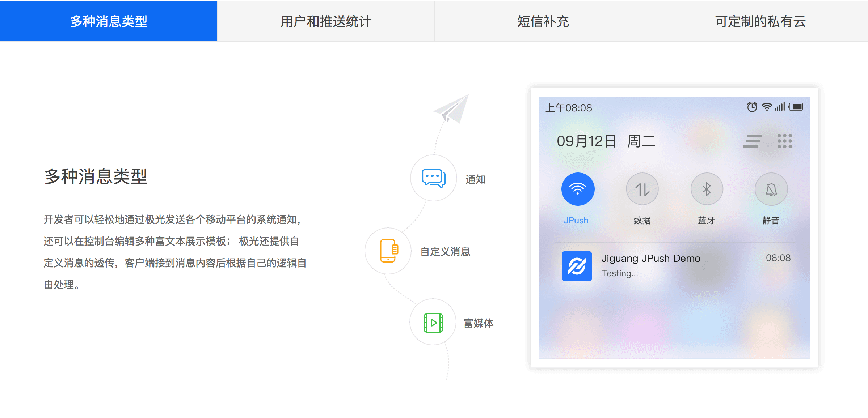The image size is (868, 418).
Task: Select the active 多种消息类型 tab
Action: (x=109, y=21)
